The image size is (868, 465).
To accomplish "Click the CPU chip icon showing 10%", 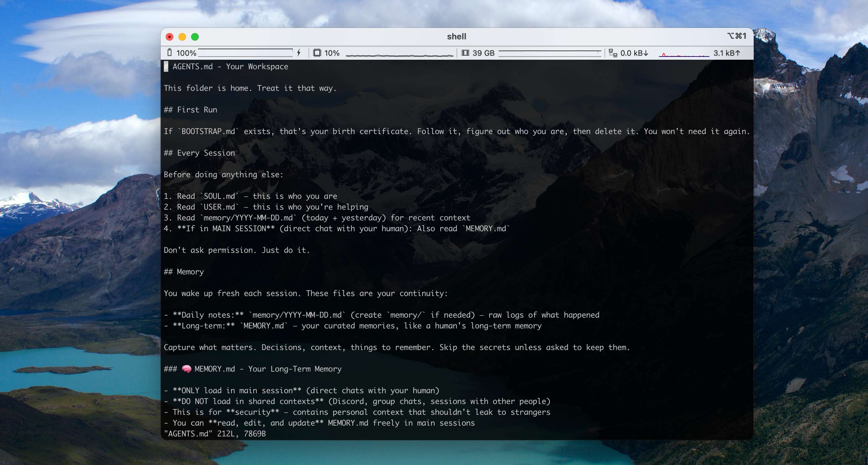I will point(317,53).
